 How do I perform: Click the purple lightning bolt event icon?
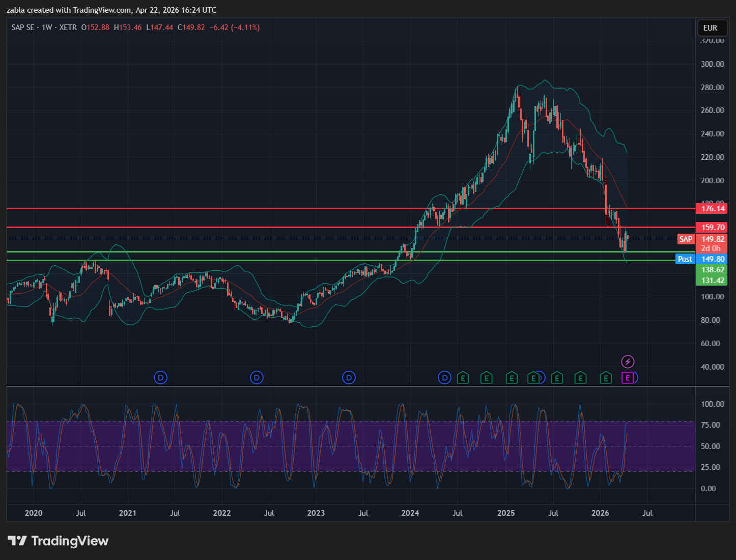click(x=628, y=362)
